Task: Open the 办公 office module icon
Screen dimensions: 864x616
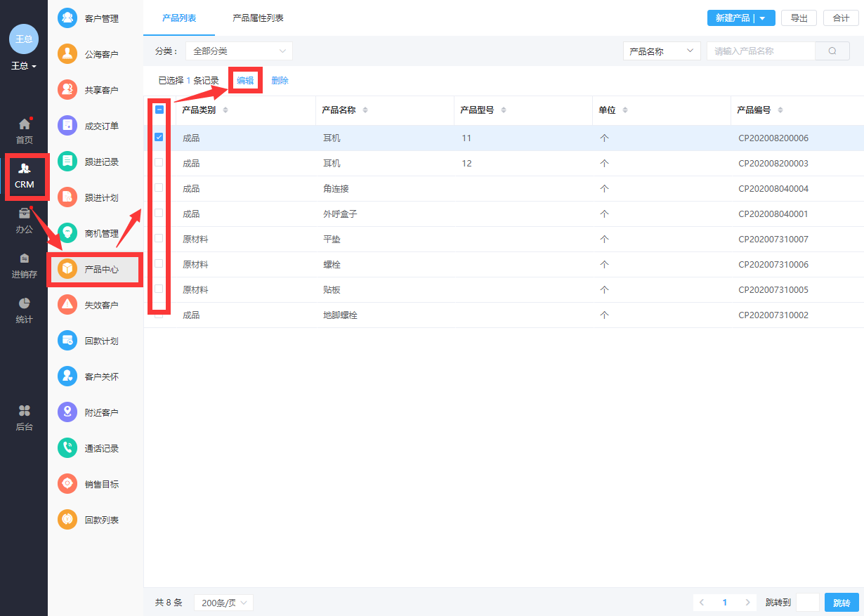Action: 24,214
